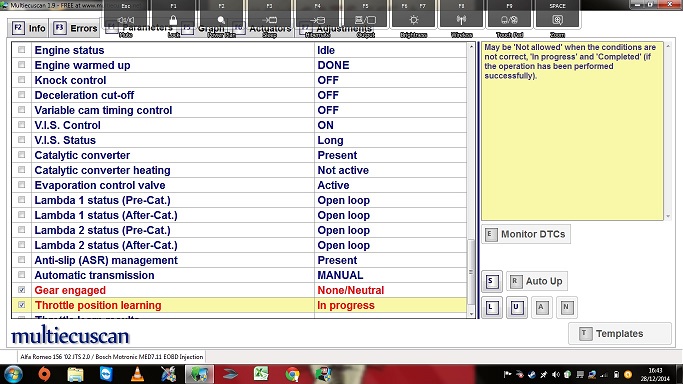Click the parameter list scrollbar thumb

click(x=471, y=272)
